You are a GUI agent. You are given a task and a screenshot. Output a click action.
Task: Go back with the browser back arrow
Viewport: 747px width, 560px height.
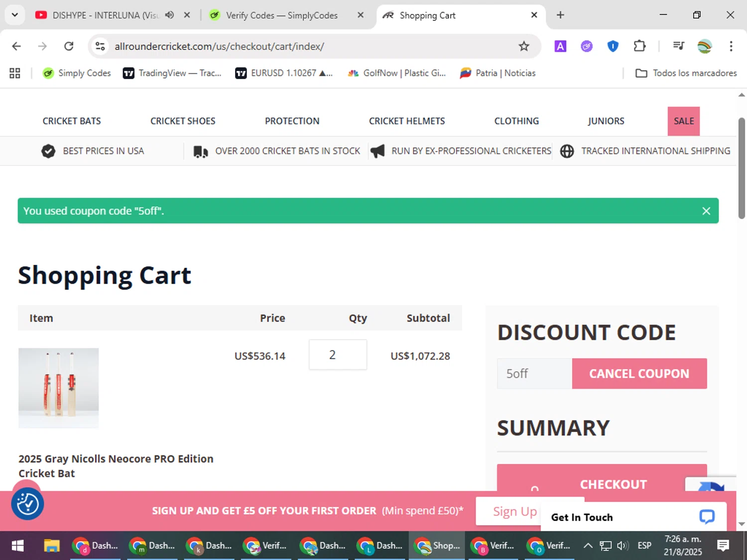(x=16, y=46)
